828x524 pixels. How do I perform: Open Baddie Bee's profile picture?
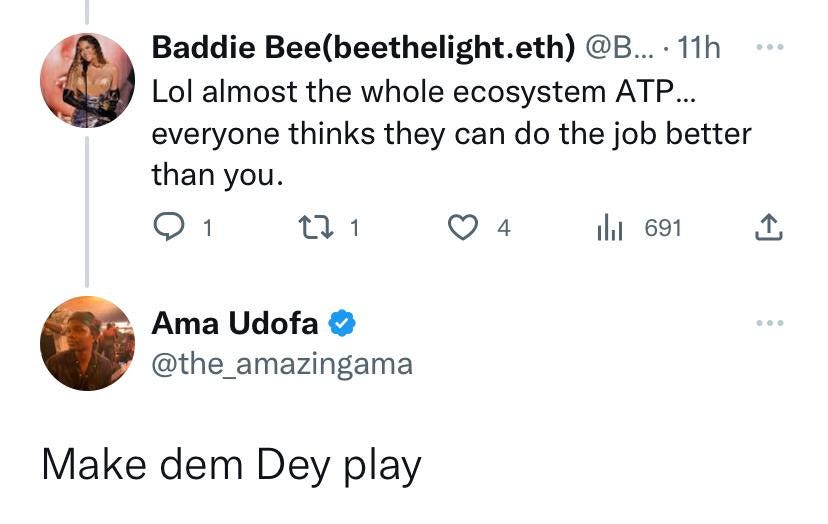tap(87, 80)
